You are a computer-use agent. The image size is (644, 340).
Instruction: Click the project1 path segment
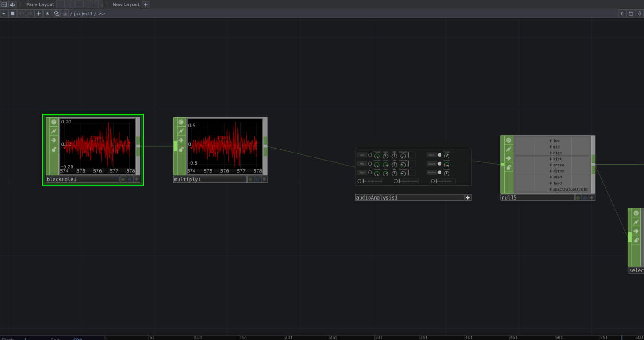83,13
